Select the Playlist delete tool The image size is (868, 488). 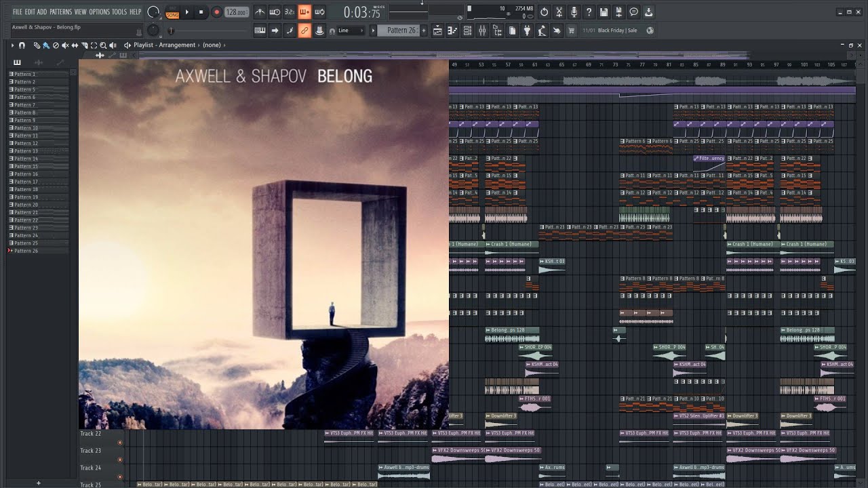pyautogui.click(x=56, y=45)
